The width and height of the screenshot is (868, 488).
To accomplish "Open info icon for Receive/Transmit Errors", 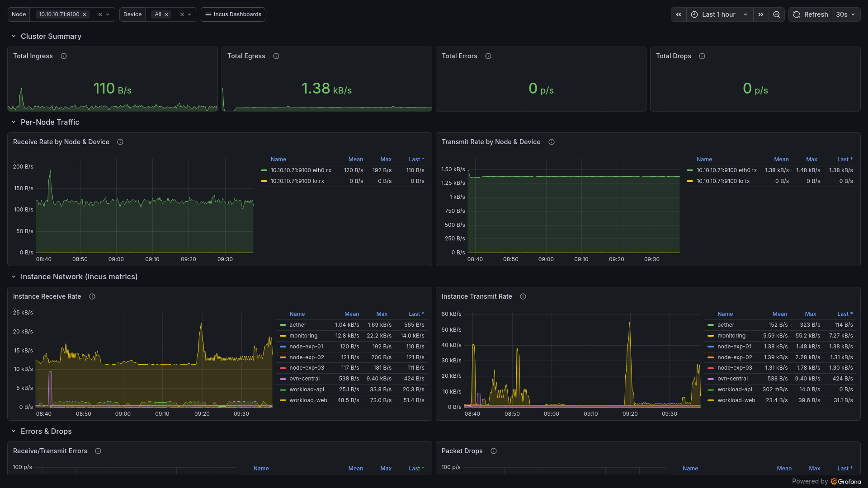I will point(98,451).
